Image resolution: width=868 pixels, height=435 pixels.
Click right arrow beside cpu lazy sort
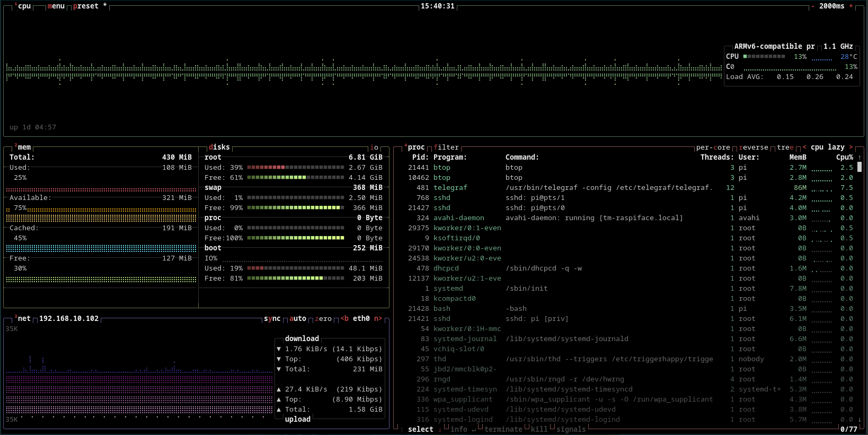pos(851,147)
